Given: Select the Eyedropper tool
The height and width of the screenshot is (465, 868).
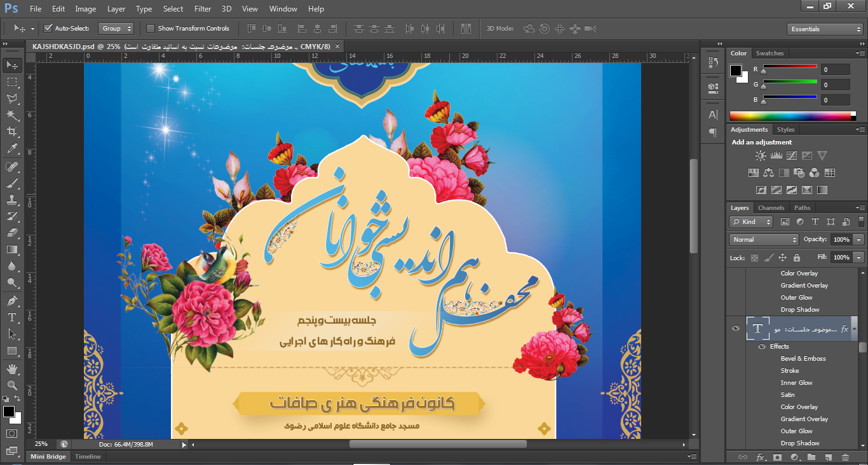Looking at the screenshot, I should [11, 149].
